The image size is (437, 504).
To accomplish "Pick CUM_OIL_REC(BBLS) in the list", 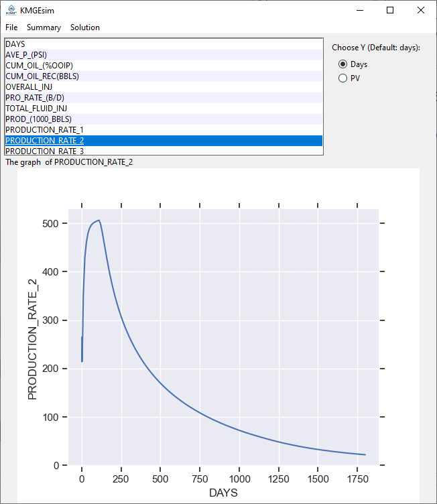I will pos(164,76).
